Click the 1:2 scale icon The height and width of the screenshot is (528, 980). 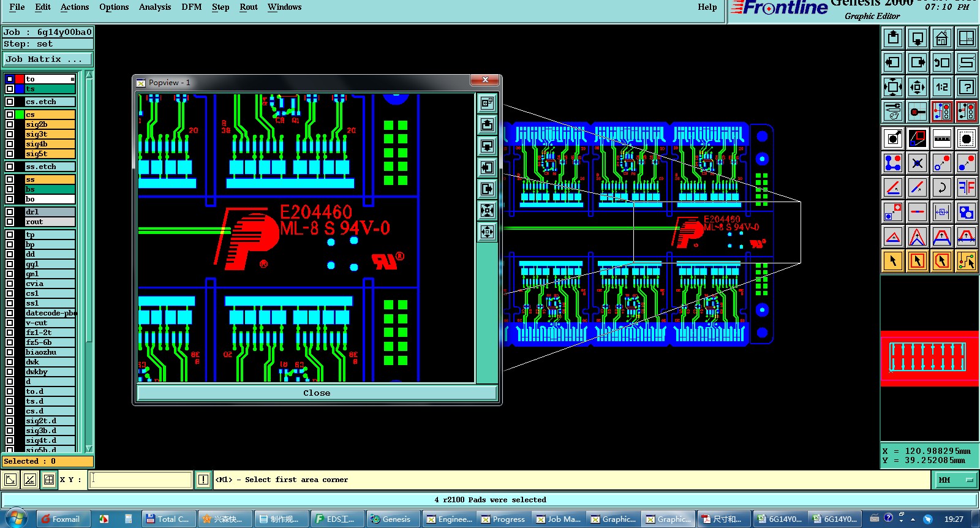click(942, 87)
